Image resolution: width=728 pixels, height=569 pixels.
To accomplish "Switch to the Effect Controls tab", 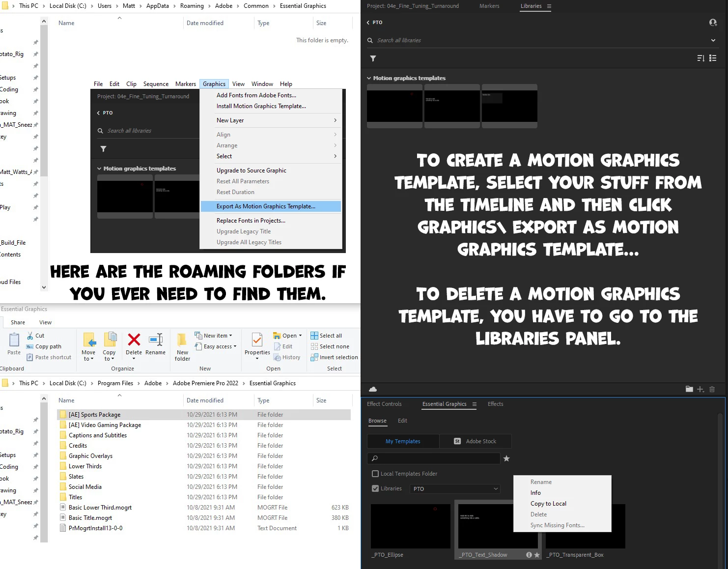I will click(x=384, y=404).
